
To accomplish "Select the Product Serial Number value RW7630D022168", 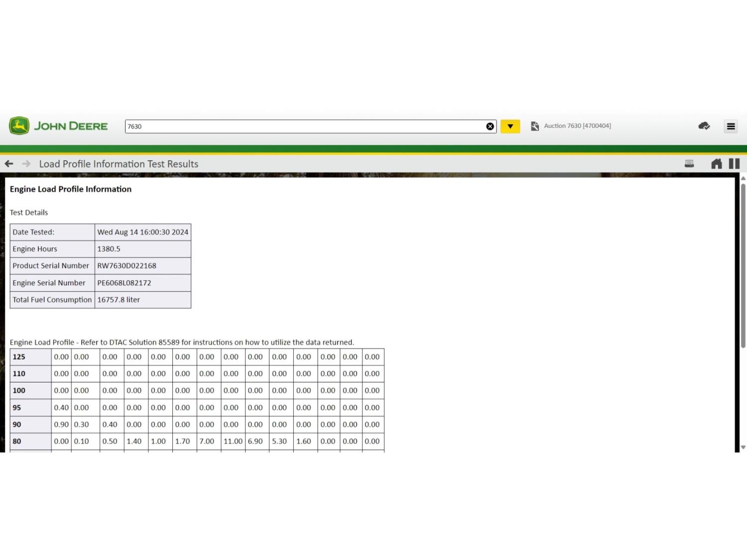I will click(x=127, y=266).
